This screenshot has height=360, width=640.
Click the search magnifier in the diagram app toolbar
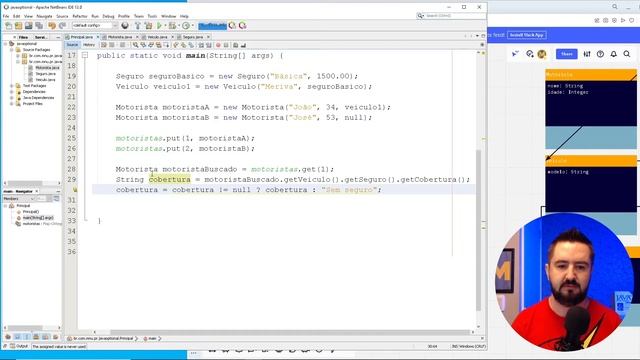point(627,54)
